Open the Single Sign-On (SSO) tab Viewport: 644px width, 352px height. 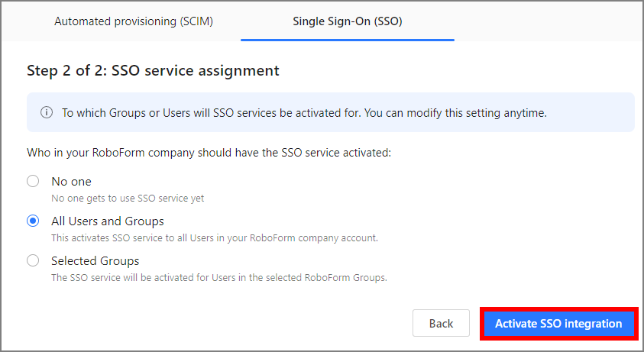click(348, 21)
